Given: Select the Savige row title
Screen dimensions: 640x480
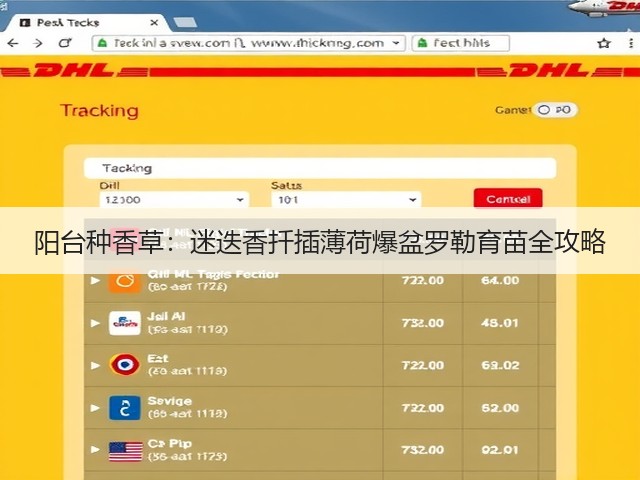Looking at the screenshot, I should click(169, 401).
